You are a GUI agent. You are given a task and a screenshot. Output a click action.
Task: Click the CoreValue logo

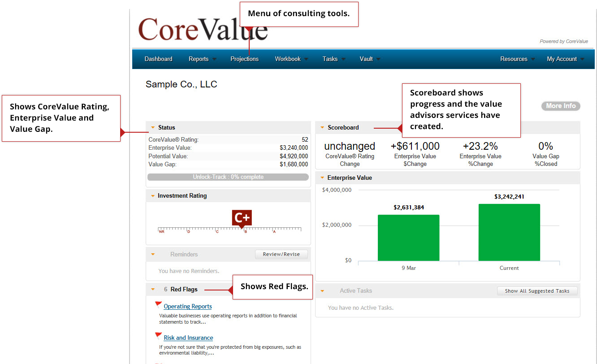coord(203,29)
